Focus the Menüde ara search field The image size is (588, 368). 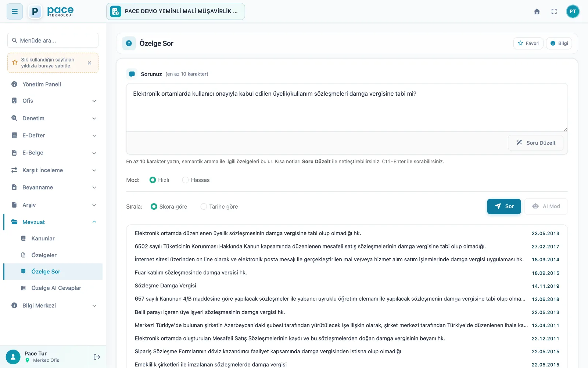pyautogui.click(x=53, y=40)
